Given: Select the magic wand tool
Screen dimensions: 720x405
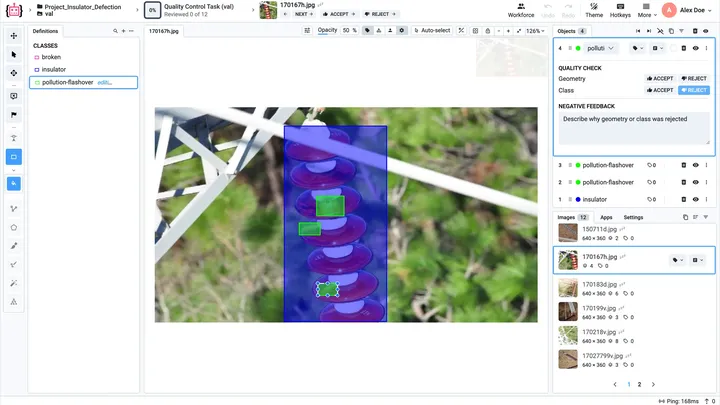Looking at the screenshot, I should tap(14, 283).
